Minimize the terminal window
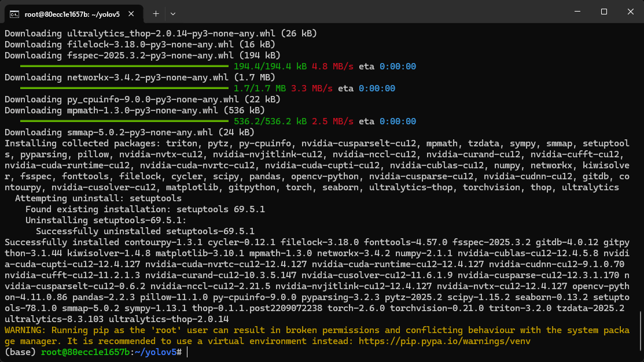The height and width of the screenshot is (362, 644). 577,12
